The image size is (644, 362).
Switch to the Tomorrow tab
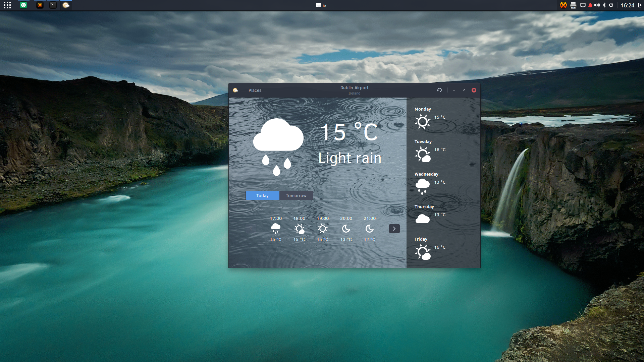click(296, 195)
